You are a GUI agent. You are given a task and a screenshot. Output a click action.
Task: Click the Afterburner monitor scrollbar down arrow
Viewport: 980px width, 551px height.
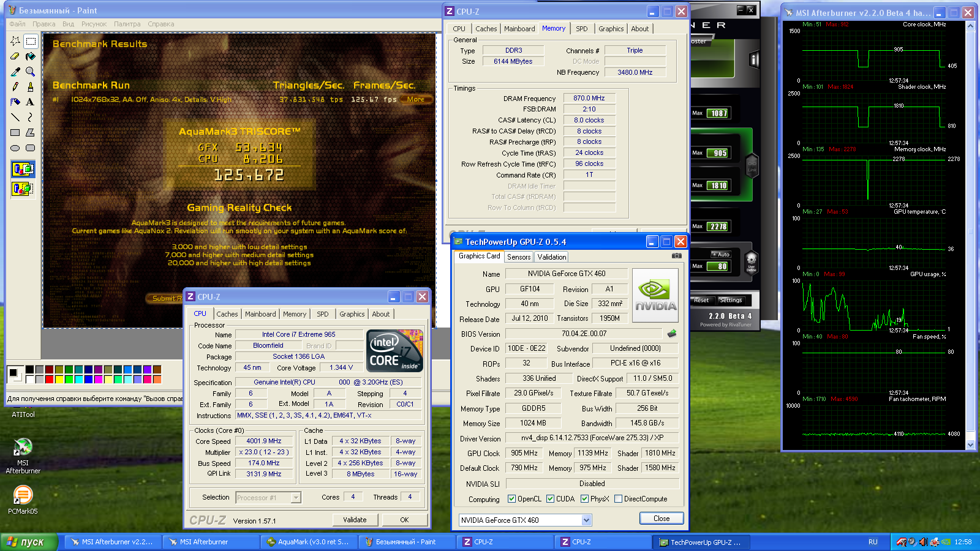970,445
